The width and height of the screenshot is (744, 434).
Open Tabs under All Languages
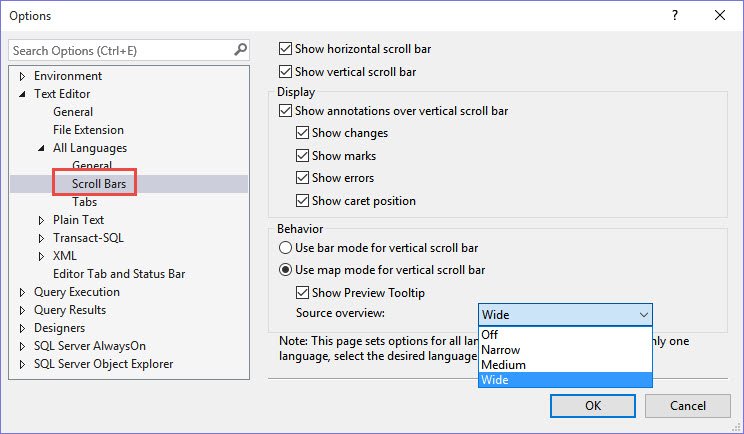pyautogui.click(x=84, y=202)
